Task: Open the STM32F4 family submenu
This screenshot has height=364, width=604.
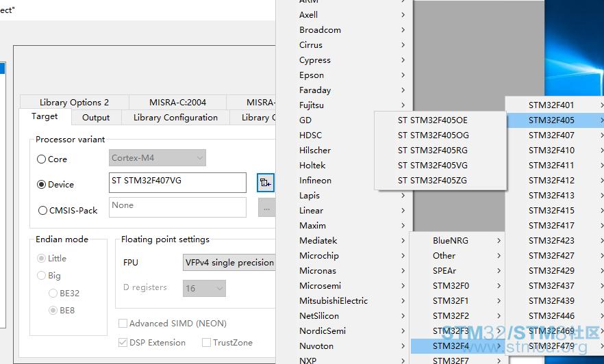Action: 457,346
